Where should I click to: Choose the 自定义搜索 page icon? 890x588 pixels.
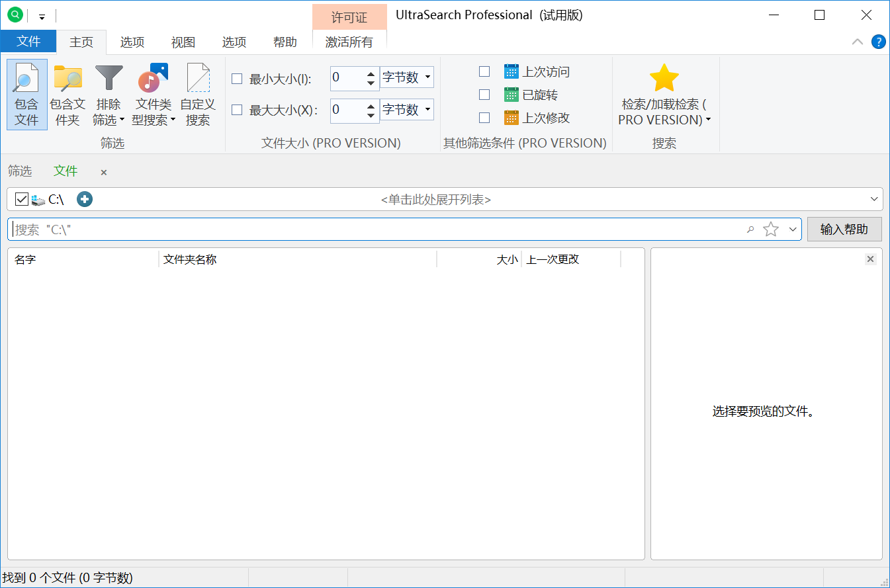[198, 94]
